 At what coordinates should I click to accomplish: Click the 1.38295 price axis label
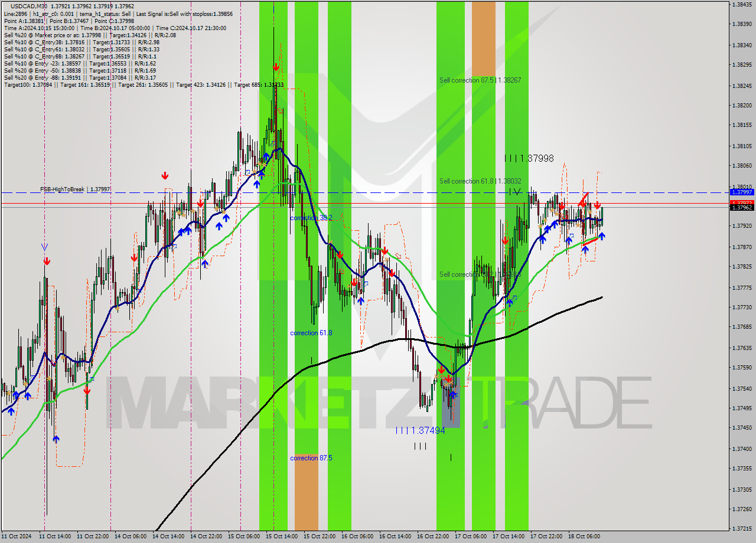tap(742, 64)
